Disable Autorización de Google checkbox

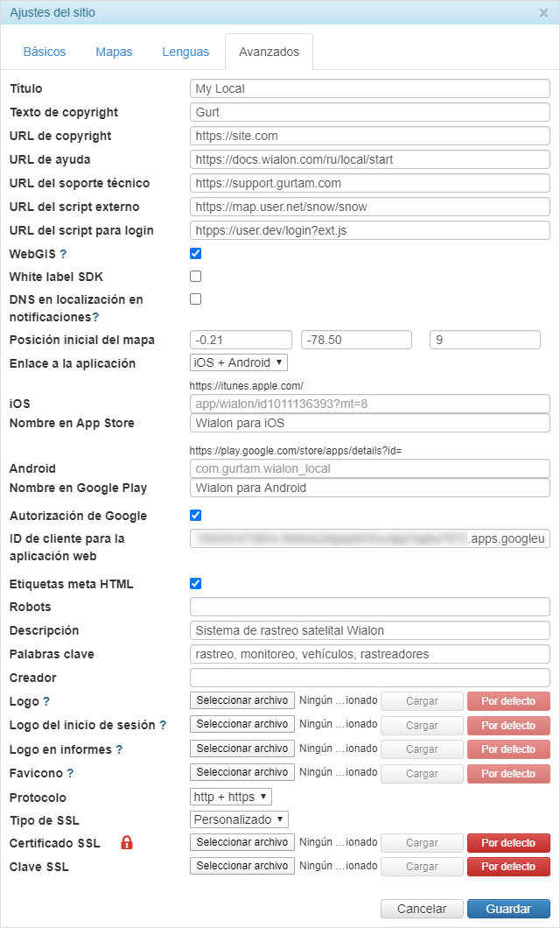tap(196, 516)
